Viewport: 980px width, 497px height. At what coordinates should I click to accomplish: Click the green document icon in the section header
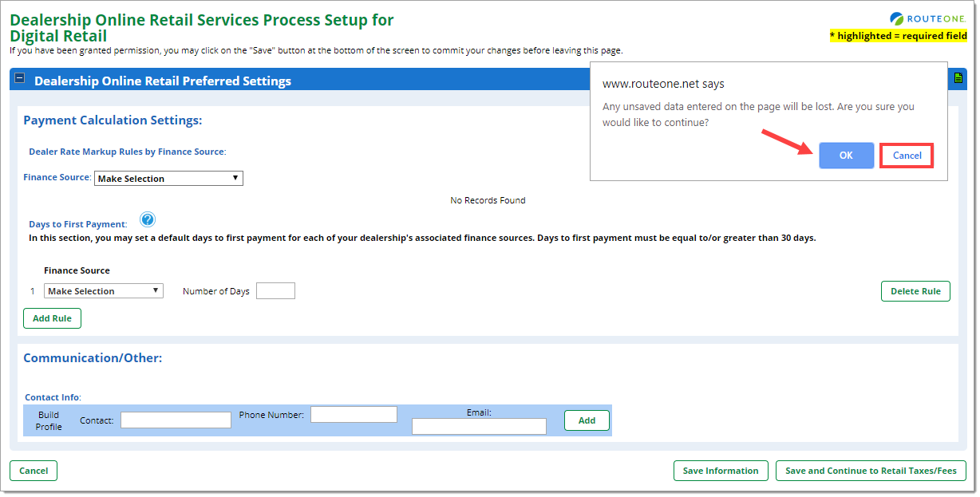(958, 78)
